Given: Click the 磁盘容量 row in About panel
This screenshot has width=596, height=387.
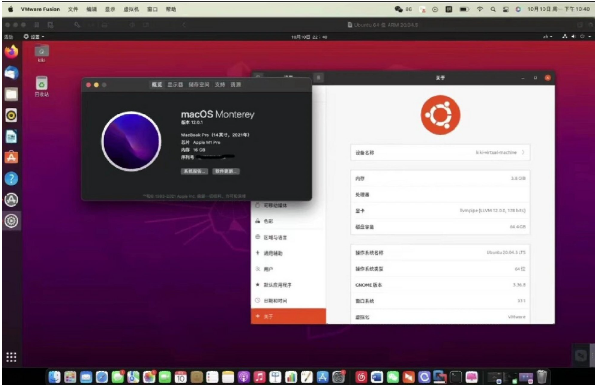Looking at the screenshot, I should click(x=440, y=227).
